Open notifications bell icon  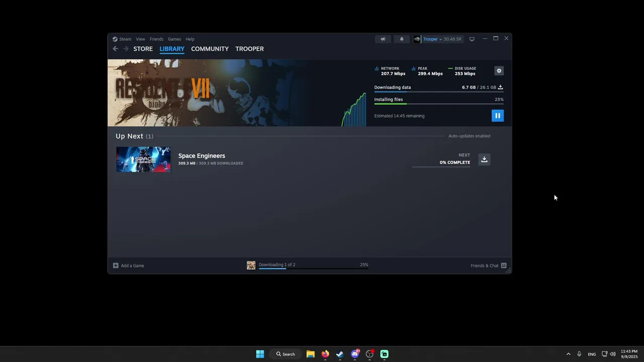(401, 39)
